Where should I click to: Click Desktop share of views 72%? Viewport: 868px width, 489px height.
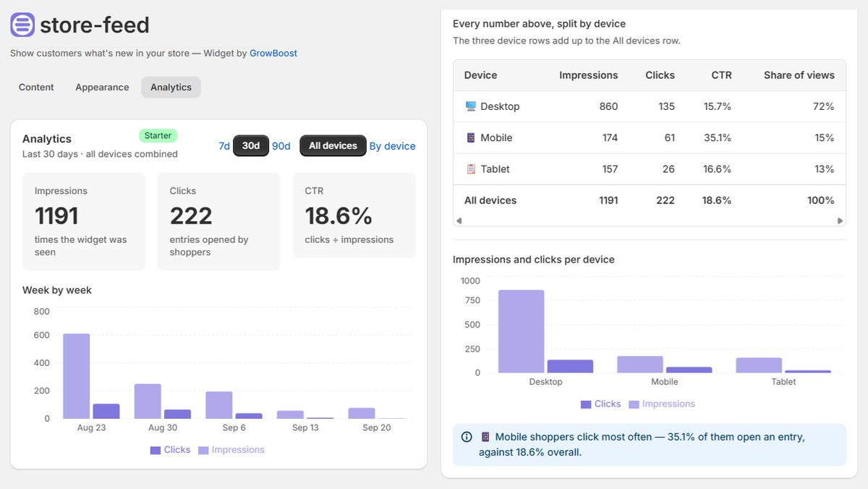(x=824, y=106)
